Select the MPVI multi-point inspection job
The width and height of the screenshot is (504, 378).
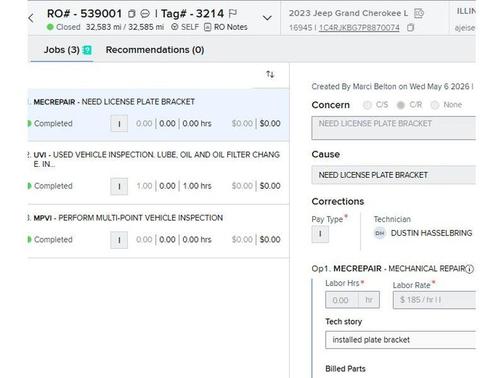point(158,231)
